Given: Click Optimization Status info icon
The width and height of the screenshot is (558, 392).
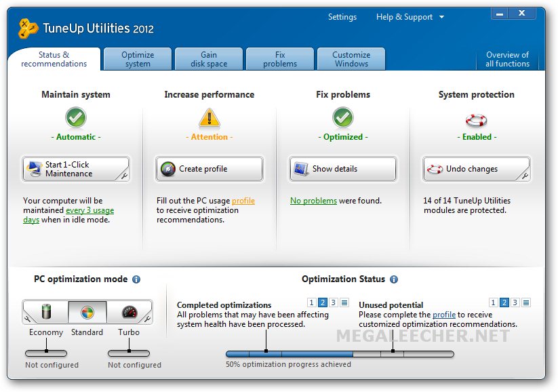Looking at the screenshot, I should pos(394,279).
